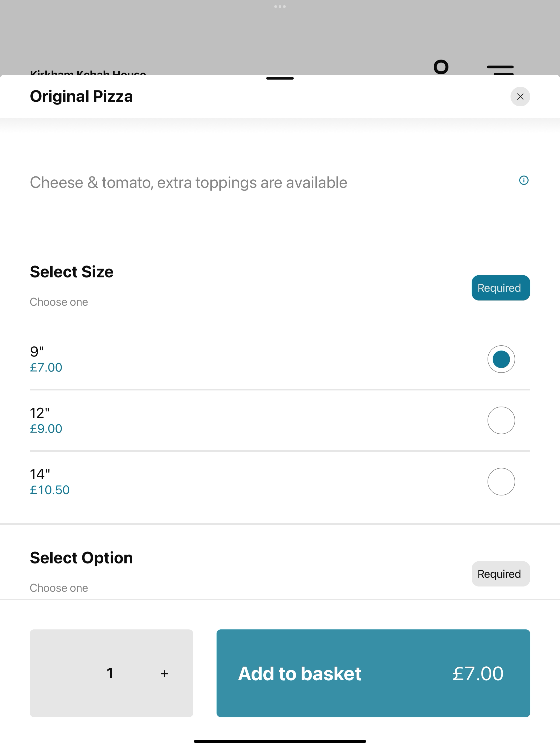The width and height of the screenshot is (560, 747).
Task: Add the pizza to basket
Action: tap(373, 673)
